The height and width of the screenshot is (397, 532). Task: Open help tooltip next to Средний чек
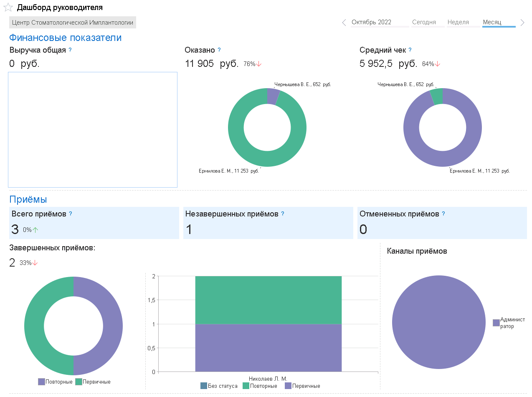tap(410, 50)
